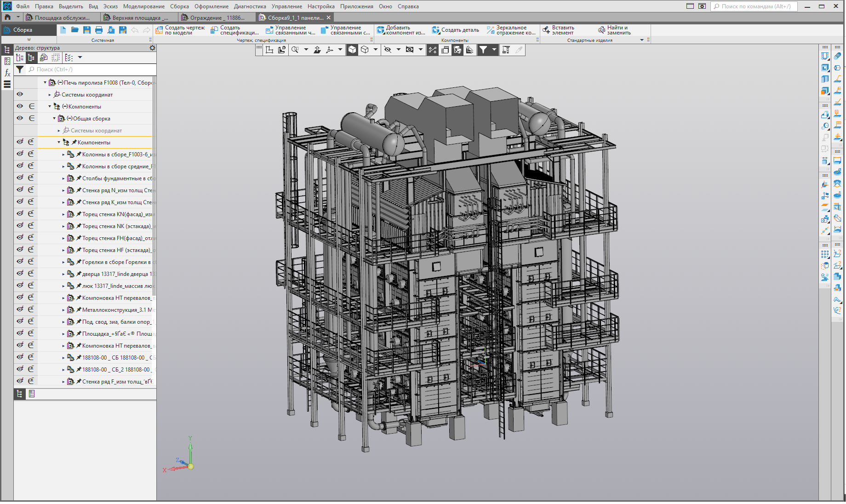This screenshot has height=504, width=846.
Task: Toggle visibility eye for 'Системы координат'
Action: coord(20,94)
